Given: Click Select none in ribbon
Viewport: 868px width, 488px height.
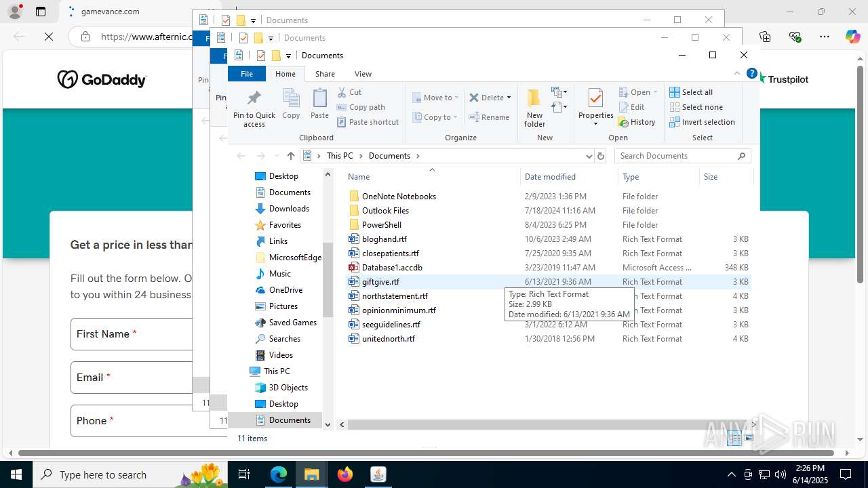Looking at the screenshot, I should point(696,107).
